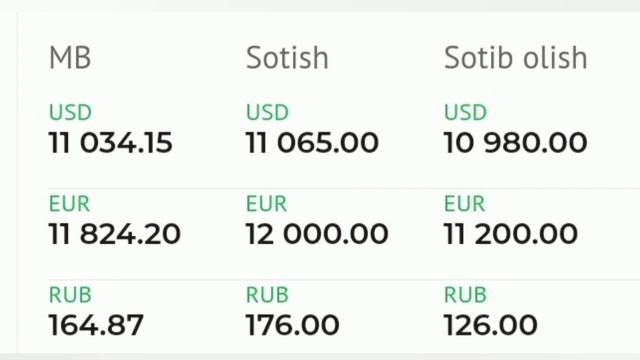Select the MB column header
This screenshot has height=360, width=640.
70,58
